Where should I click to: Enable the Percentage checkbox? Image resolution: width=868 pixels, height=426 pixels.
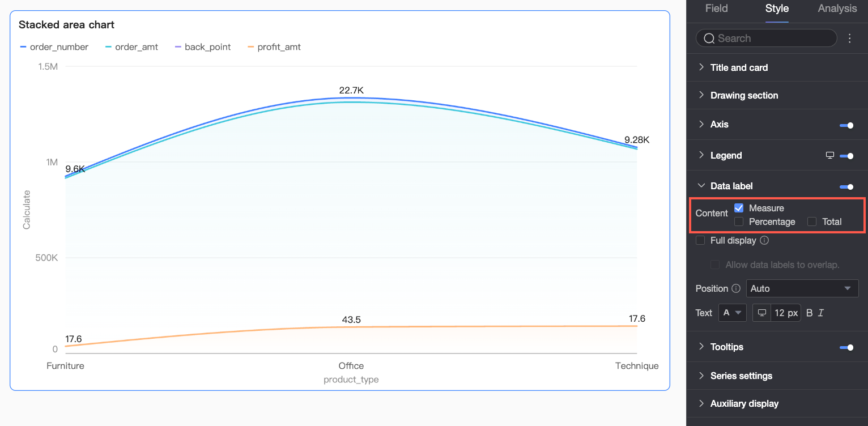point(739,221)
